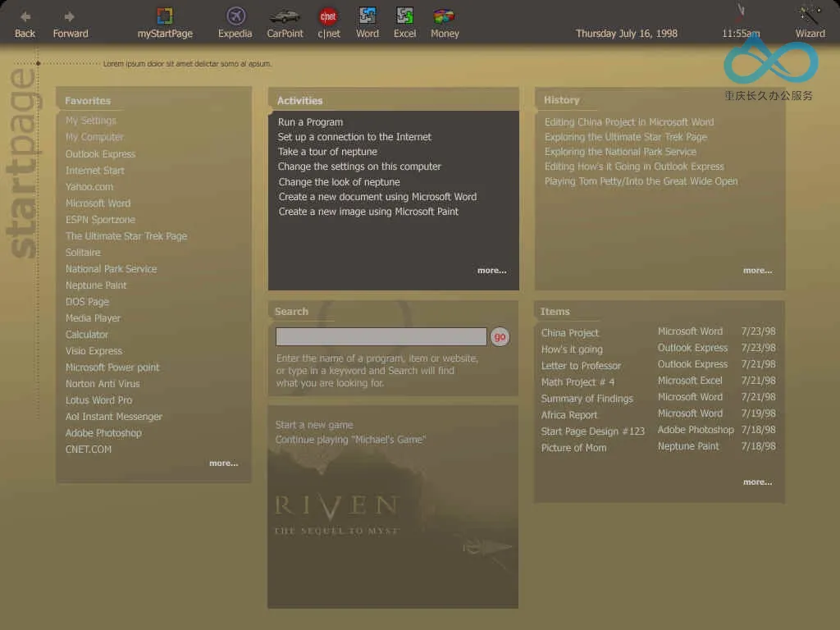Screen dimensions: 840x630
Task: Show more Items entries
Action: point(757,482)
